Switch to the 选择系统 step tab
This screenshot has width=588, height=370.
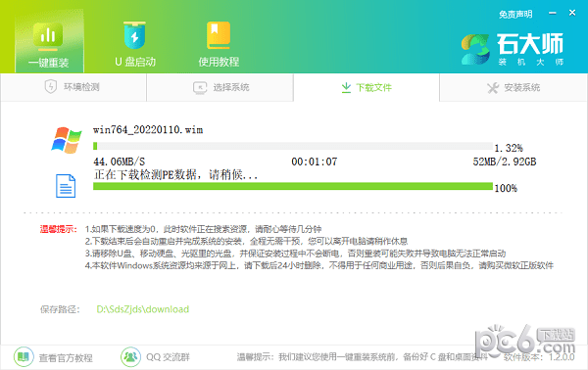220,88
